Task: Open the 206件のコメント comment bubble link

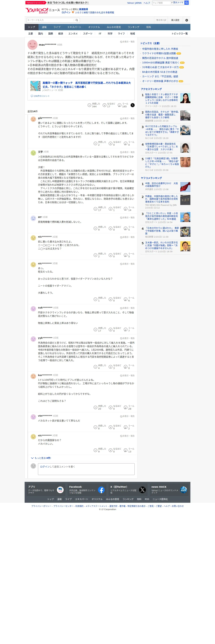Action: pyautogui.click(x=40, y=96)
